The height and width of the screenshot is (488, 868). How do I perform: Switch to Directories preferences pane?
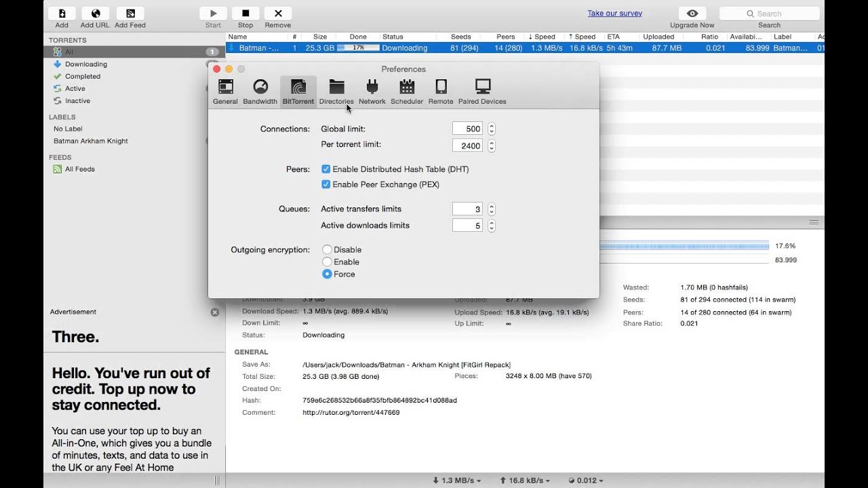pyautogui.click(x=336, y=92)
